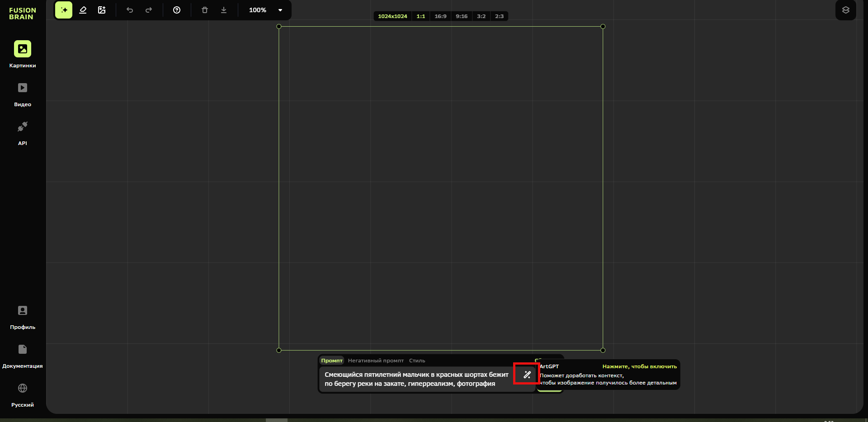
Task: Click the redo arrow
Action: [149, 10]
